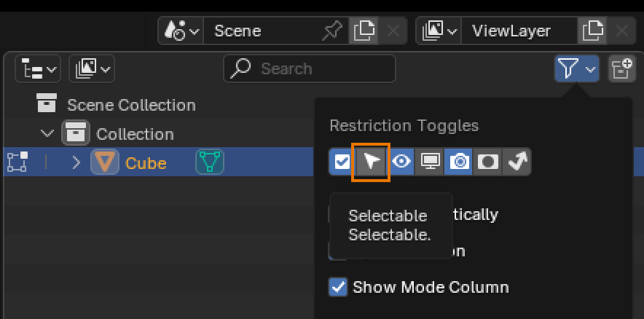Toggle the Disable in Viewports monitor icon
Screen dimensions: 644x319
(x=430, y=162)
